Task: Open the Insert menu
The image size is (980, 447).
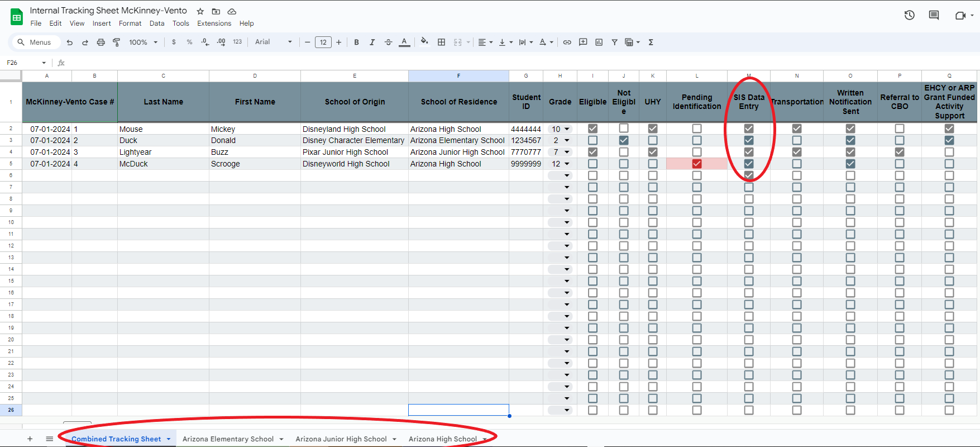Action: 102,23
